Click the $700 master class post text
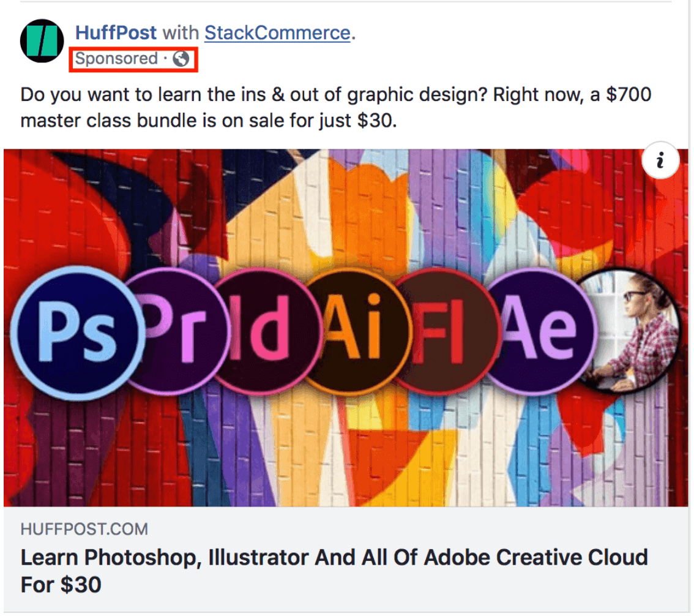The height and width of the screenshot is (616, 694). tap(336, 108)
